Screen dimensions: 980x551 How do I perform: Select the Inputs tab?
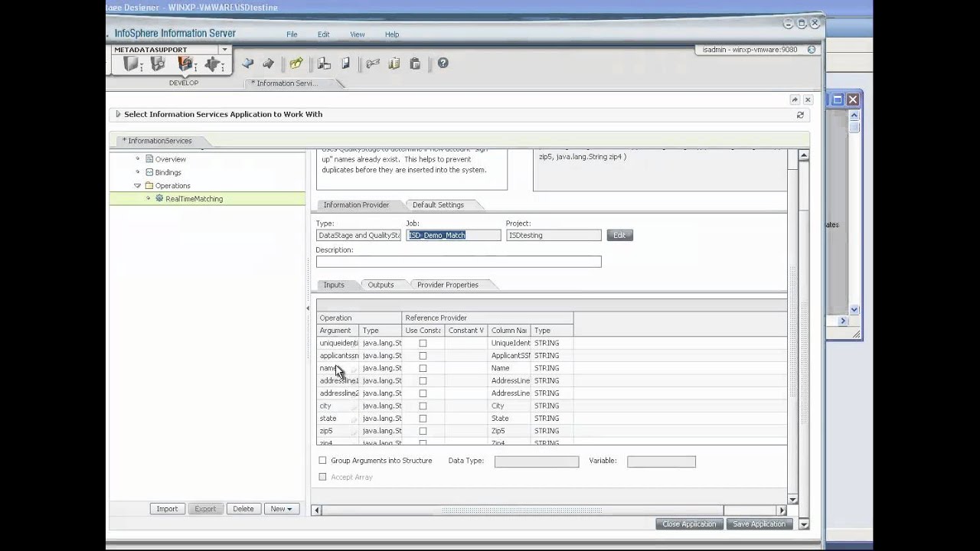pyautogui.click(x=334, y=285)
